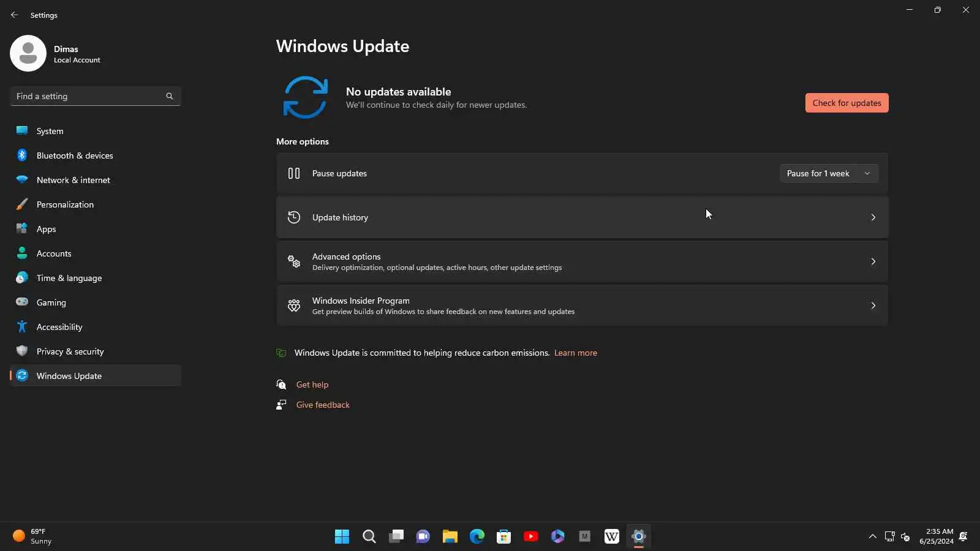980x551 pixels.
Task: Open the Learn more carbon emissions link
Action: pyautogui.click(x=575, y=353)
